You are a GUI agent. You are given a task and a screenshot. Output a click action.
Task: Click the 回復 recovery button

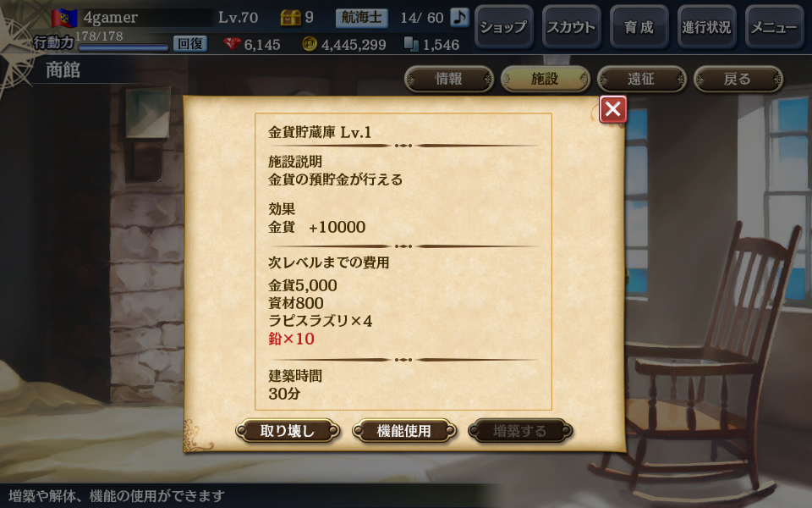click(190, 43)
